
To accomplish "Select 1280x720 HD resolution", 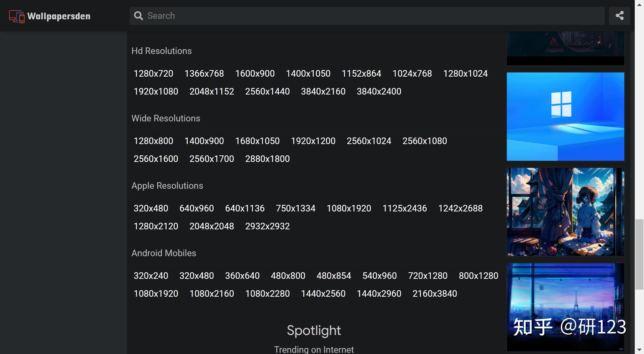I will (x=153, y=74).
